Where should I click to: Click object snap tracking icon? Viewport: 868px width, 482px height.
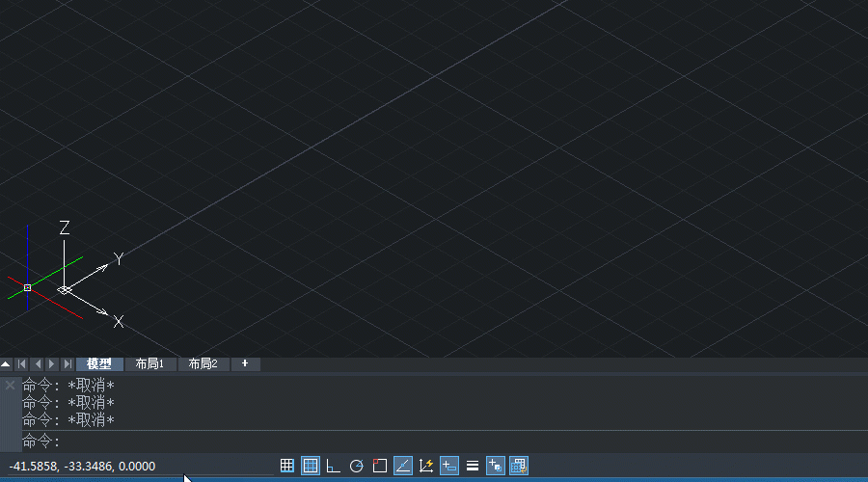[403, 466]
